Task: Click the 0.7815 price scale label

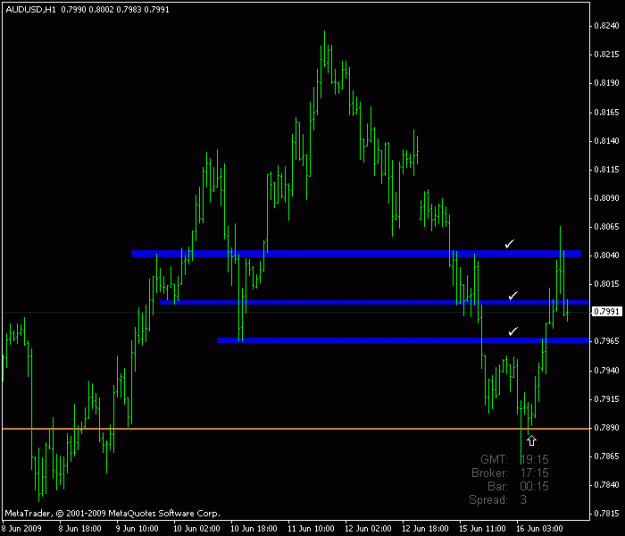Action: click(x=607, y=513)
